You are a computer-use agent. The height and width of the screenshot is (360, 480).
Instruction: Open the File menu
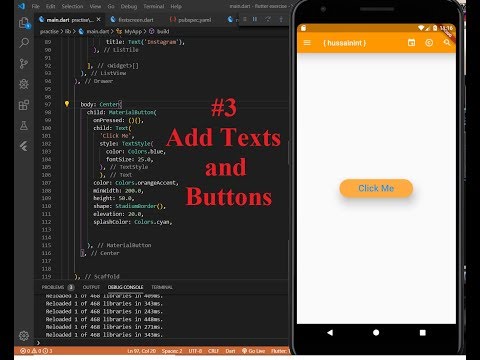point(35,6)
